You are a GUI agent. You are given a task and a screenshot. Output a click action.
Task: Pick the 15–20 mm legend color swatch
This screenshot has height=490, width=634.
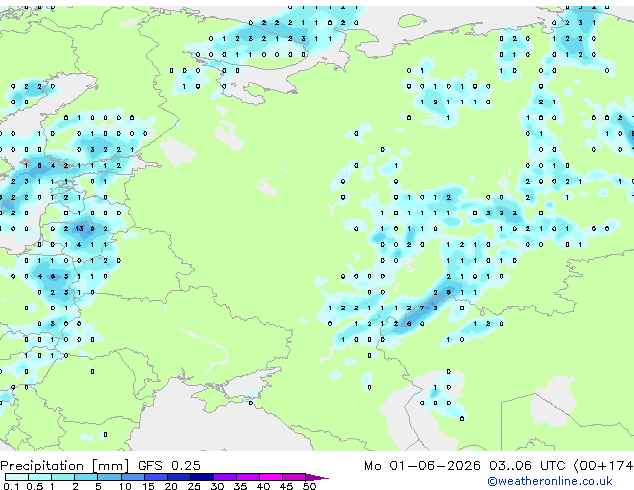click(x=155, y=477)
